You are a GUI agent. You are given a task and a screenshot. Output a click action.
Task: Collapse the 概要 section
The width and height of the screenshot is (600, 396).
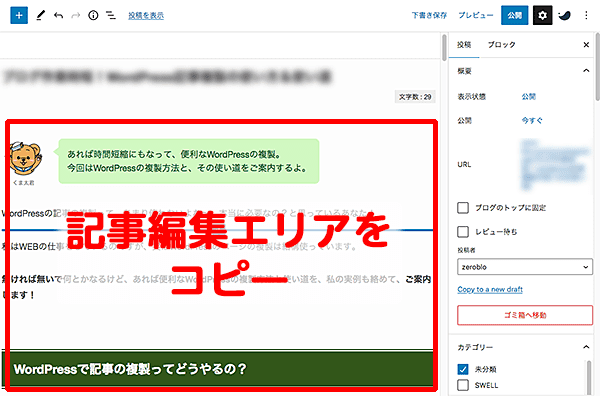click(586, 71)
